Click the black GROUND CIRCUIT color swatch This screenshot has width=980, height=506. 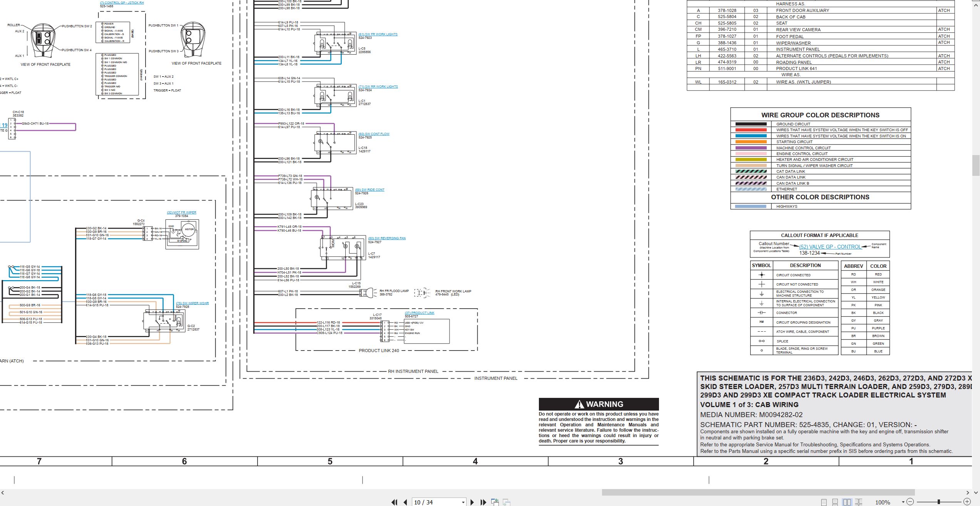(751, 124)
